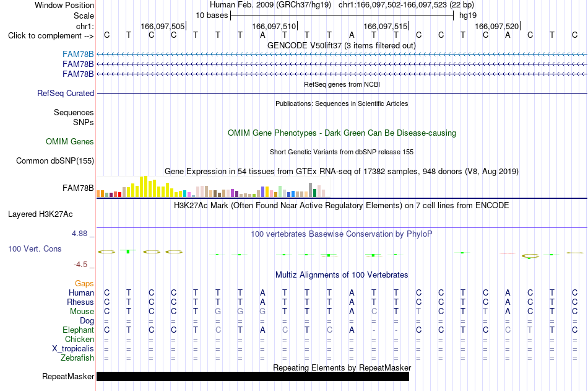Screen dimensions: 588x391
Task: Click the FAM78B label beside the expression bar chart
Action: pyautogui.click(x=78, y=188)
